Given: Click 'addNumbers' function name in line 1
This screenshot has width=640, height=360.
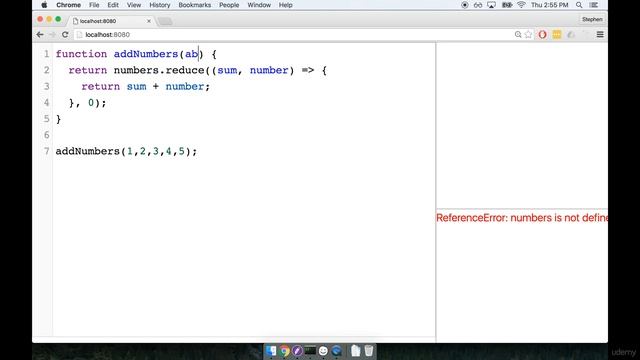Looking at the screenshot, I should click(146, 54).
